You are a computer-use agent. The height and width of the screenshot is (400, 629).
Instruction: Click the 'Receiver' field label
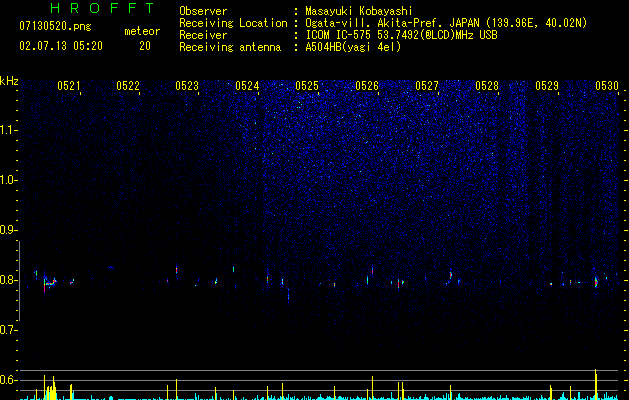click(x=203, y=35)
